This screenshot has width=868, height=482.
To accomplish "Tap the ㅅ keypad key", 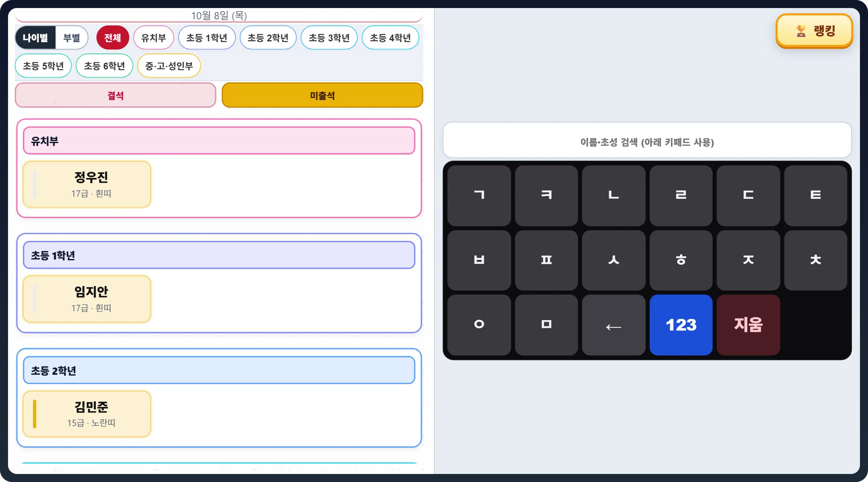I will click(614, 260).
